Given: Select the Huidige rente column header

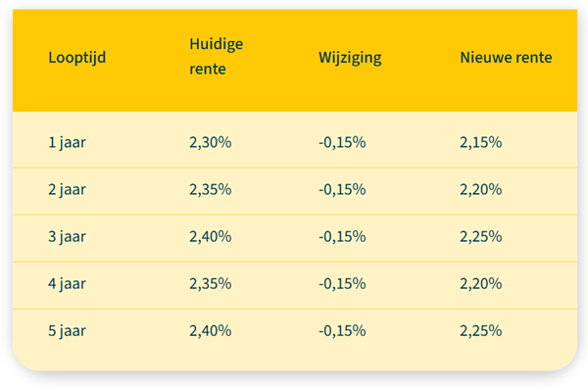Looking at the screenshot, I should [x=217, y=56].
